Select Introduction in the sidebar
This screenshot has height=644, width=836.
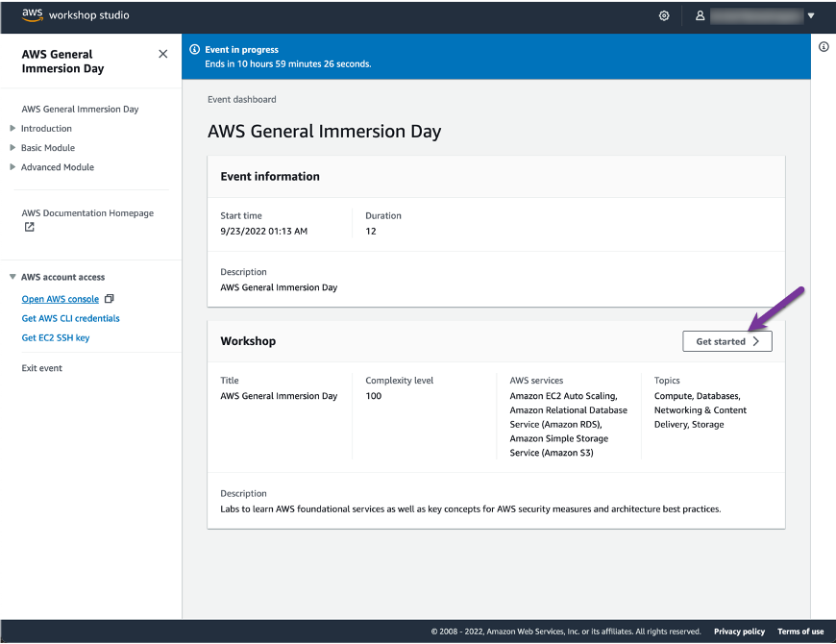pos(46,129)
